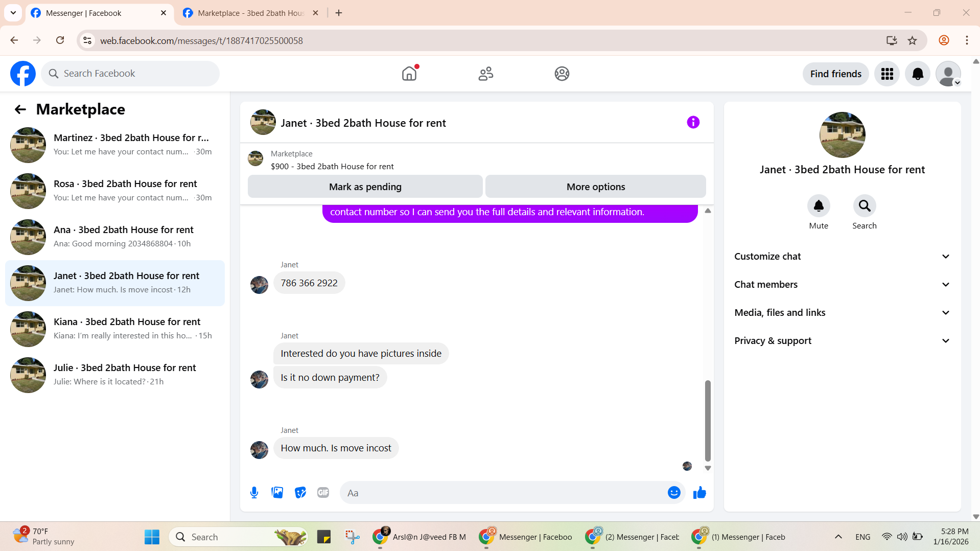
Task: Open the emoji picker in message box
Action: point(674,493)
